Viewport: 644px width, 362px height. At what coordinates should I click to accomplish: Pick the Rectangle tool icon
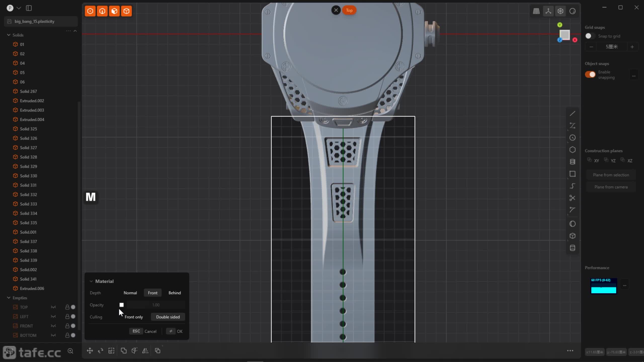click(x=572, y=174)
